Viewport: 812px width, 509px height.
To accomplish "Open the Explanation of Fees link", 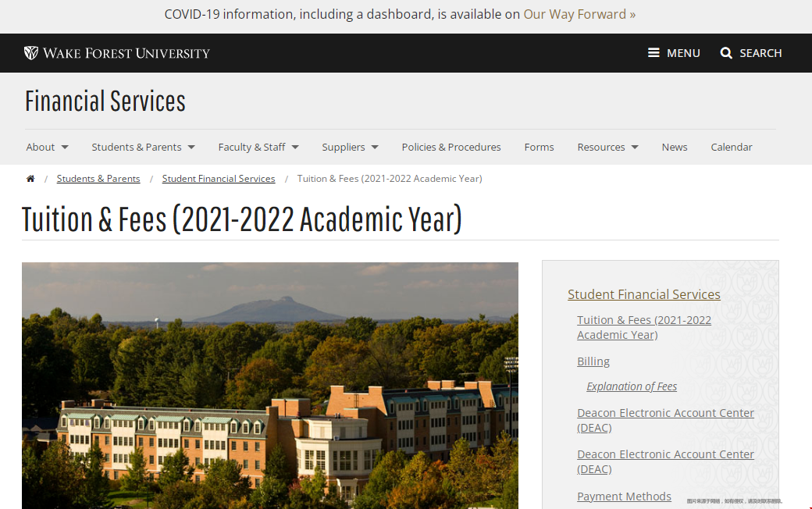I will [x=632, y=386].
